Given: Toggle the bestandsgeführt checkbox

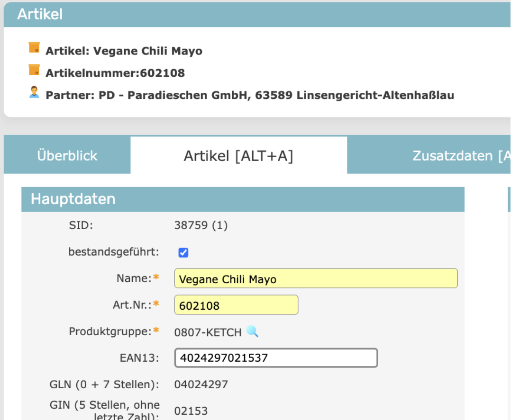Looking at the screenshot, I should pyautogui.click(x=183, y=253).
